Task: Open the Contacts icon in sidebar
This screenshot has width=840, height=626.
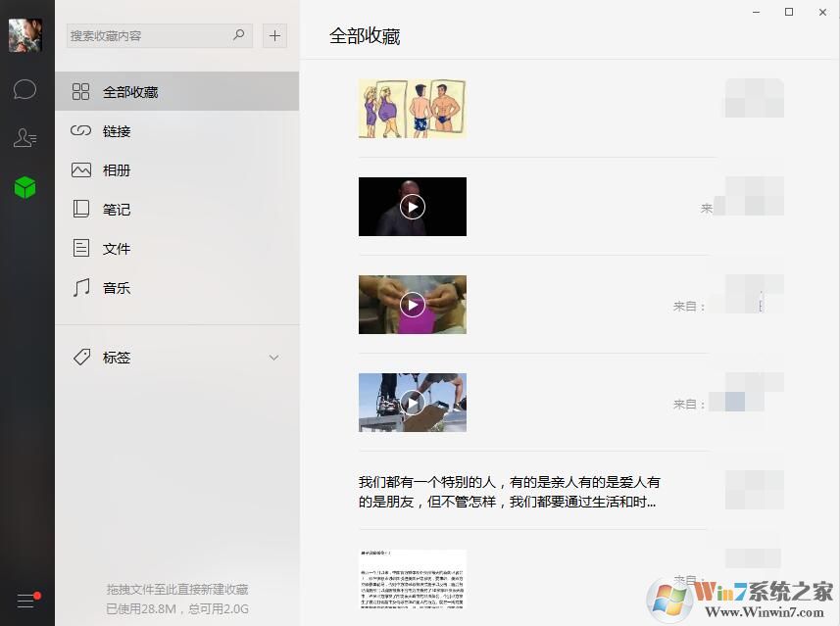Action: click(25, 138)
